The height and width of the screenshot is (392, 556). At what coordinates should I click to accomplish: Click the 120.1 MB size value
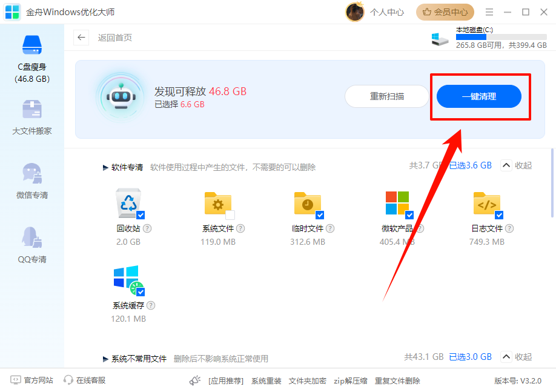[128, 319]
